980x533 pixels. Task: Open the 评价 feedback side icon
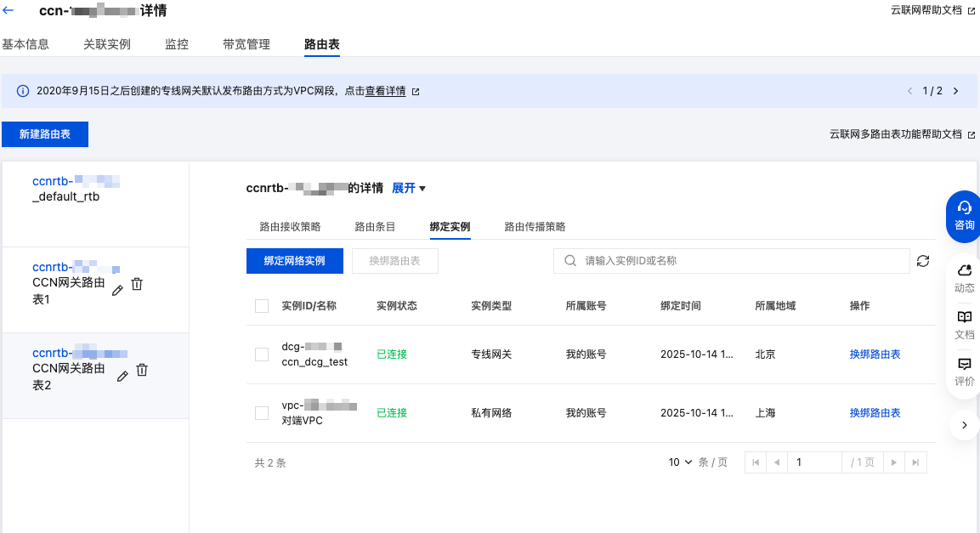pos(964,371)
